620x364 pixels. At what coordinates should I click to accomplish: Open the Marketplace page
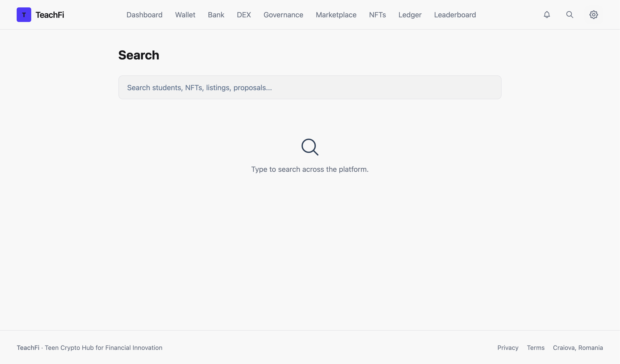tap(336, 15)
